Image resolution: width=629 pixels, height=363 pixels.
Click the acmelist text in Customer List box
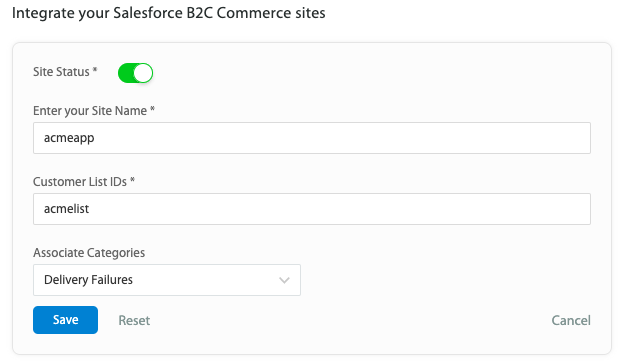click(67, 209)
